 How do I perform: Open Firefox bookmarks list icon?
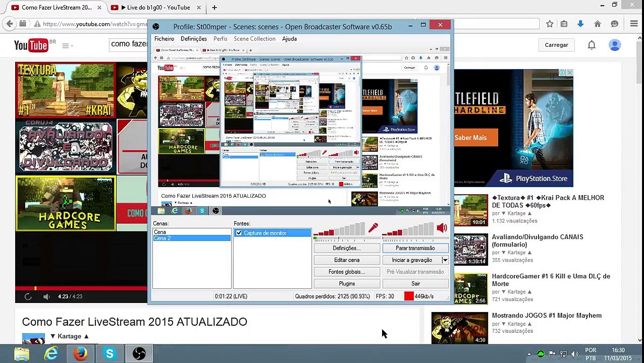point(564,24)
